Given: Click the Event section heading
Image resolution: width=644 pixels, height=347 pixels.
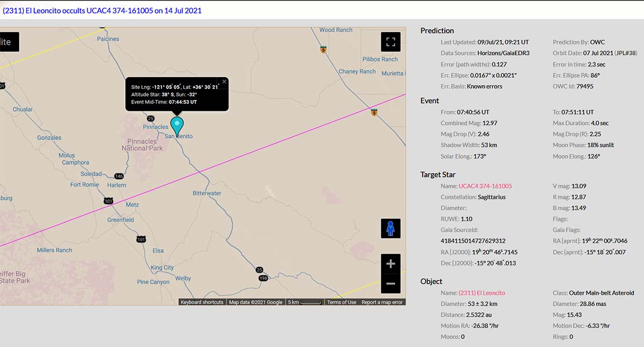Looking at the screenshot, I should point(429,101).
